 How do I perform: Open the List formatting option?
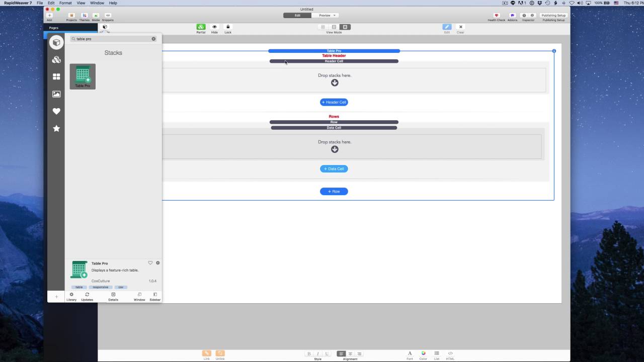point(436,353)
